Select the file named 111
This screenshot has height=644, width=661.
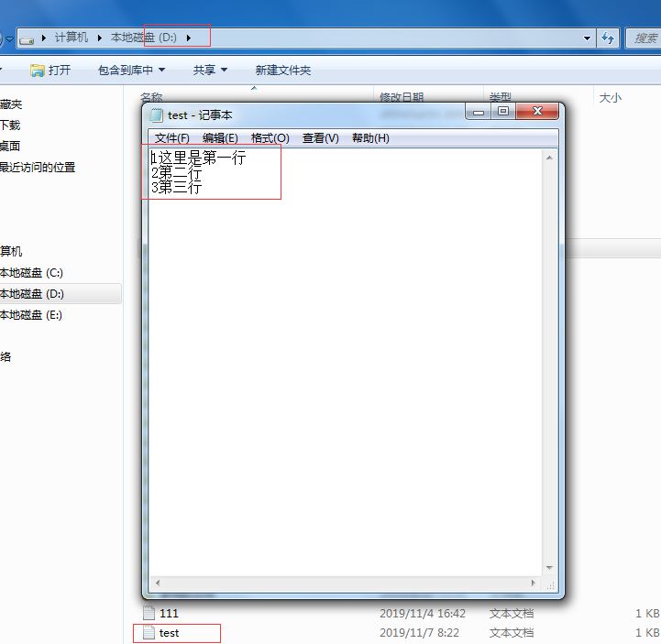pos(169,613)
